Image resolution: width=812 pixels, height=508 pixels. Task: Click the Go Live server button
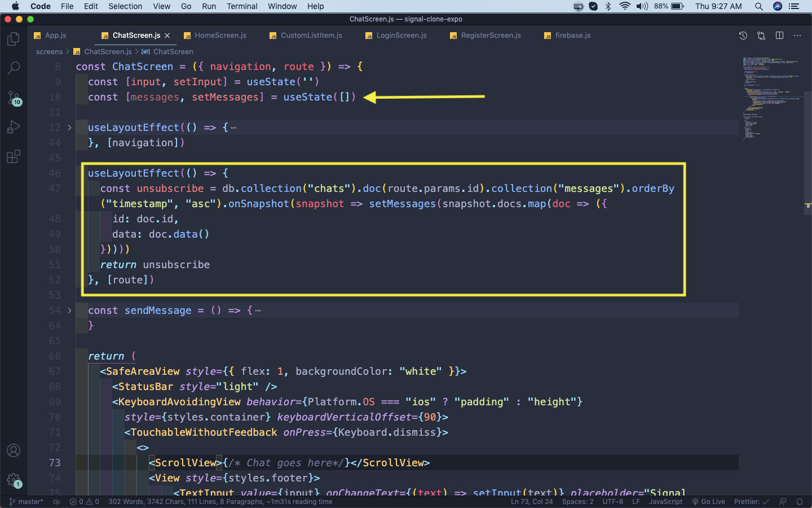coord(709,502)
